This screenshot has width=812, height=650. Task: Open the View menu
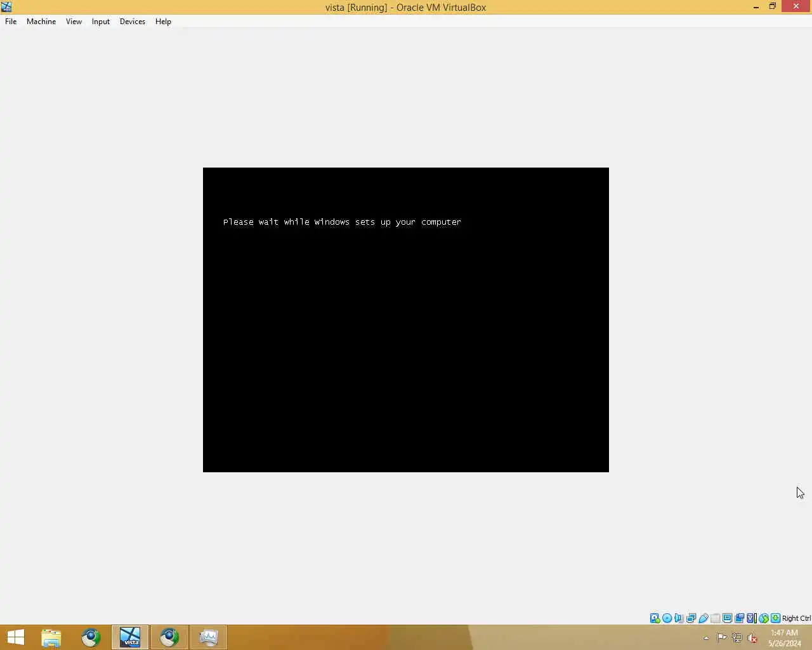(74, 22)
